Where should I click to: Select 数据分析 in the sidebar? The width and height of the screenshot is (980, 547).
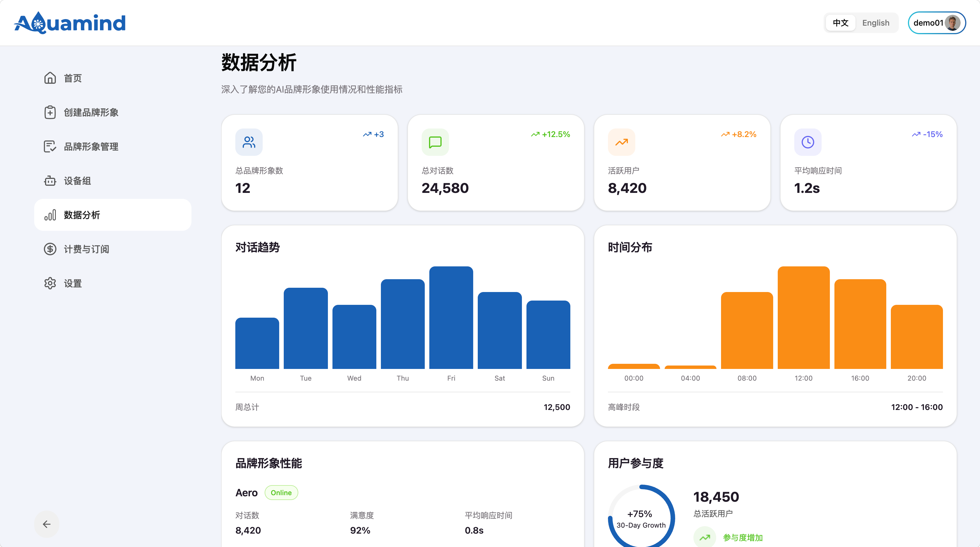(x=113, y=215)
